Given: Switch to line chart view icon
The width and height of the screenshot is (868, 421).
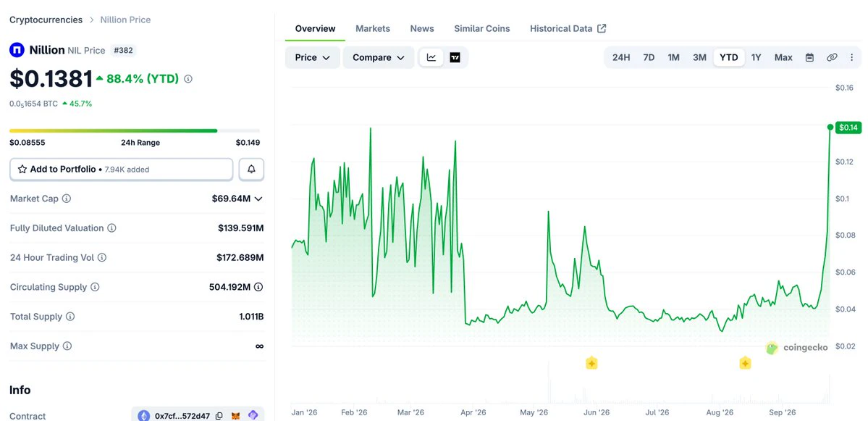Looking at the screenshot, I should pos(431,58).
